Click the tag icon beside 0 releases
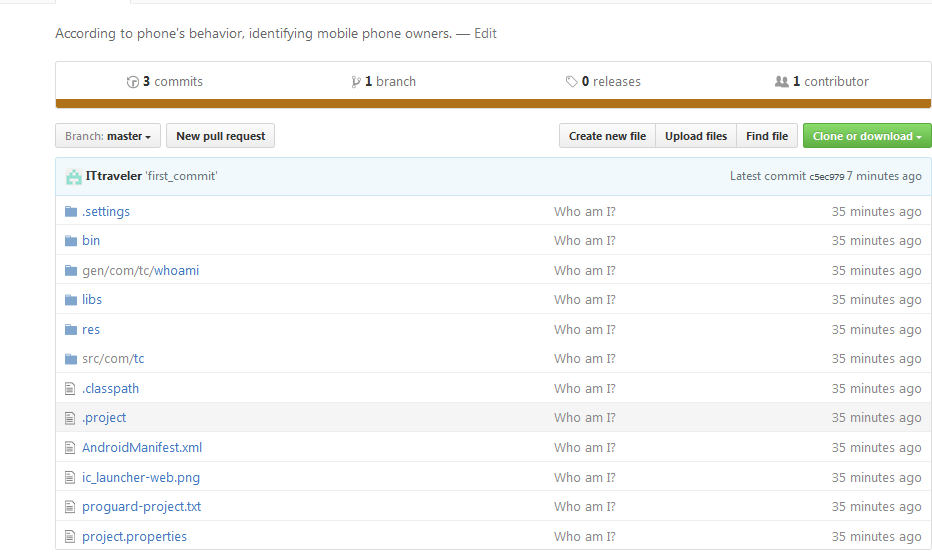The image size is (932, 553). tap(571, 82)
